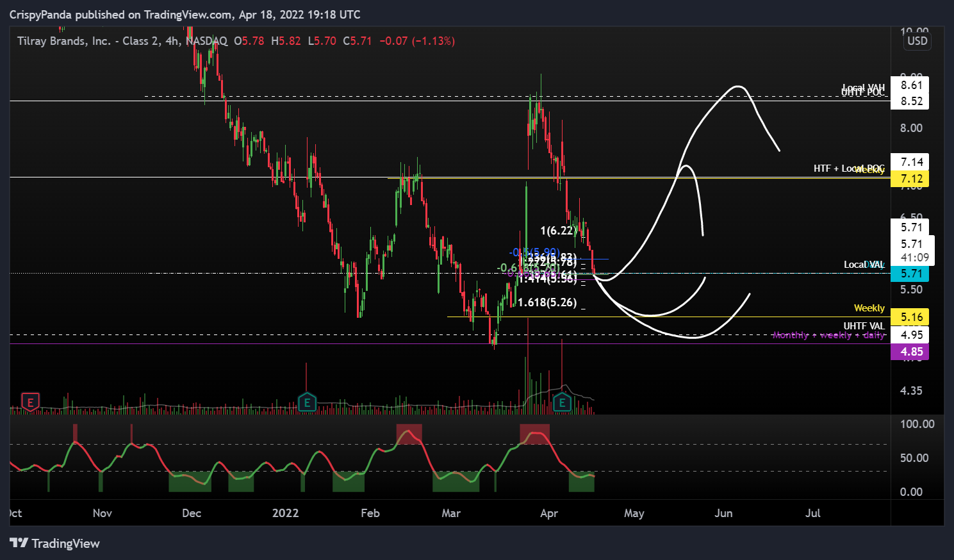Click the −0.07 (−1.13%) change value

pyautogui.click(x=417, y=41)
